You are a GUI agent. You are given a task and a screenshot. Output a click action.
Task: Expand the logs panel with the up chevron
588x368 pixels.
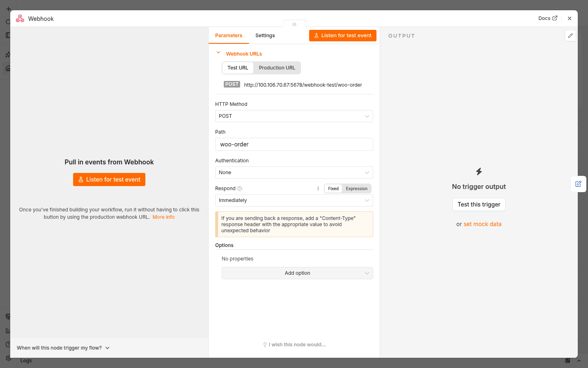pyautogui.click(x=579, y=361)
